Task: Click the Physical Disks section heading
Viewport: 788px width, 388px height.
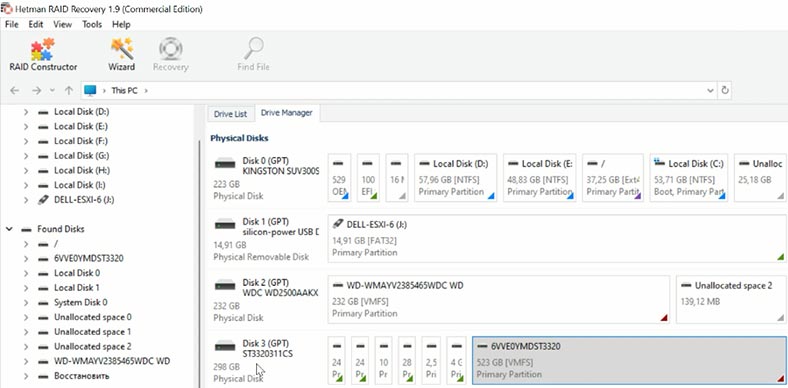Action: click(x=239, y=138)
